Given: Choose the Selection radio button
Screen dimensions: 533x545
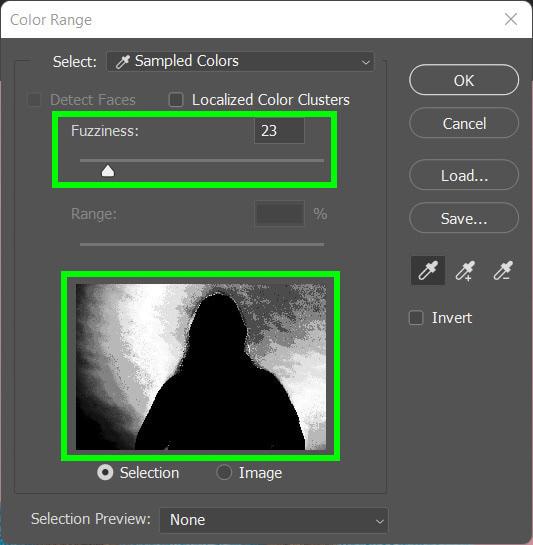Looking at the screenshot, I should 105,472.
